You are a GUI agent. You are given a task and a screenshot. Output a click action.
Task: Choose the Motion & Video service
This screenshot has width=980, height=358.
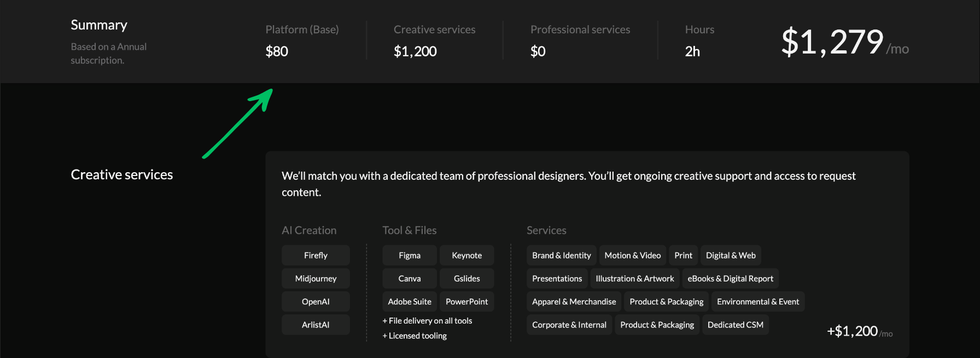coord(632,255)
